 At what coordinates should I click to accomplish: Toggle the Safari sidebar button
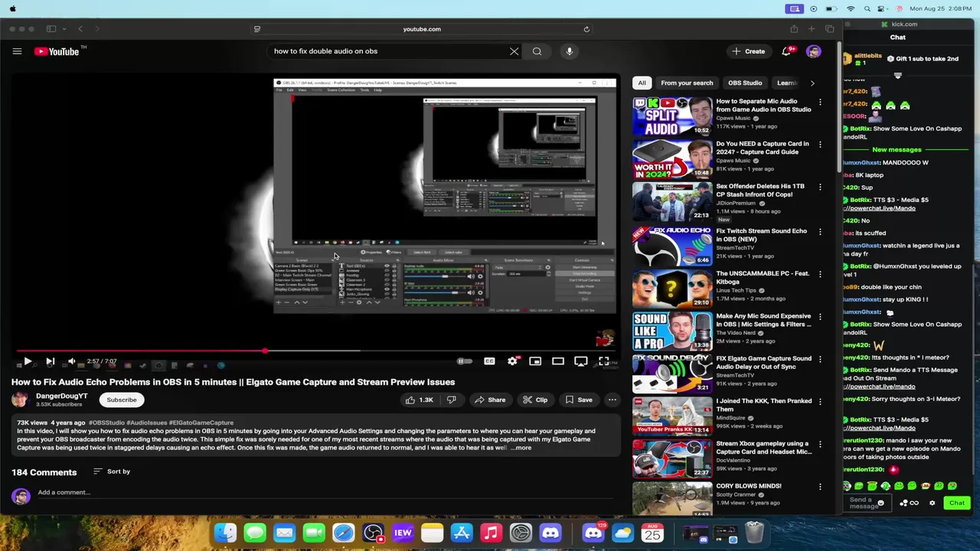click(51, 29)
